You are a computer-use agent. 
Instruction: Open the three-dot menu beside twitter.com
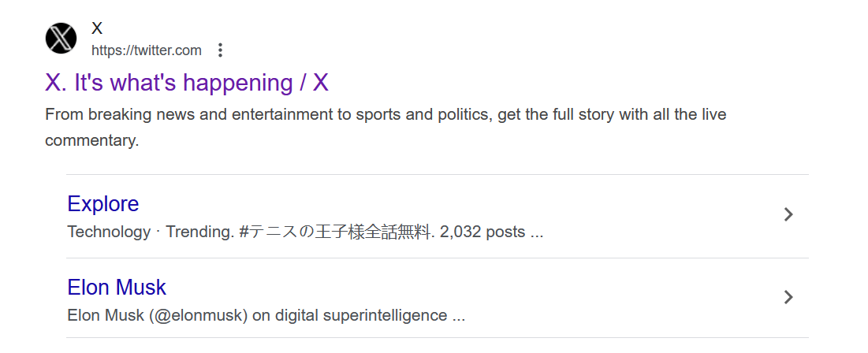[x=220, y=50]
